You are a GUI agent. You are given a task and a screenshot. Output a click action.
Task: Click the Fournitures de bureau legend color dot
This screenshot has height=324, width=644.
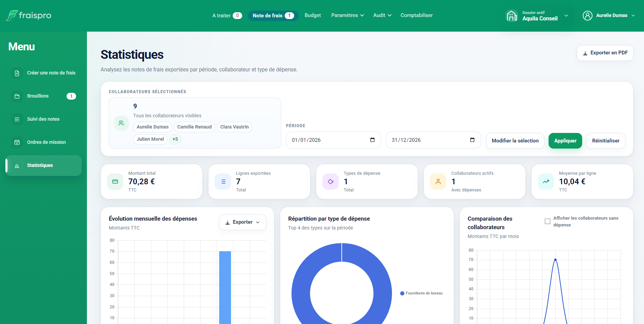tap(402, 293)
